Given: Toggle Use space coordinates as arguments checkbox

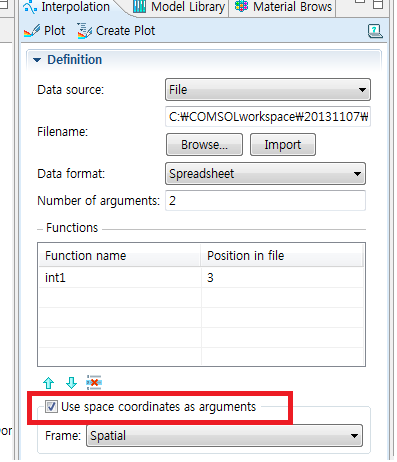Looking at the screenshot, I should tap(51, 407).
